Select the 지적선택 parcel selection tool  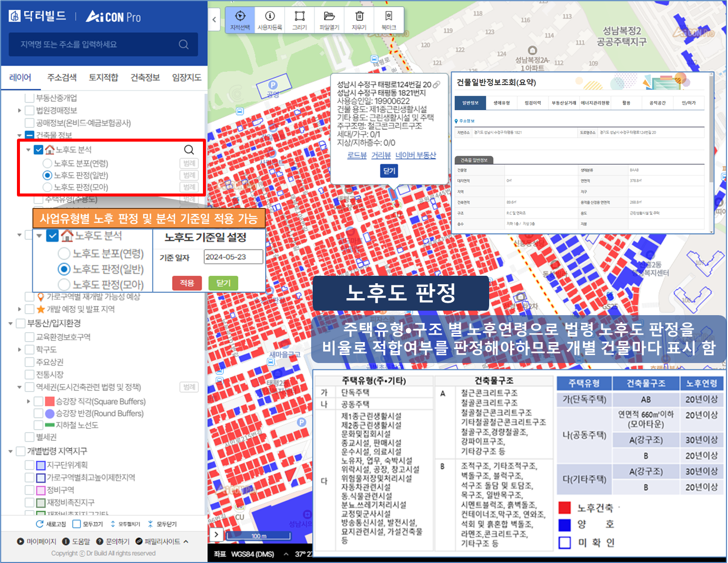coord(240,16)
